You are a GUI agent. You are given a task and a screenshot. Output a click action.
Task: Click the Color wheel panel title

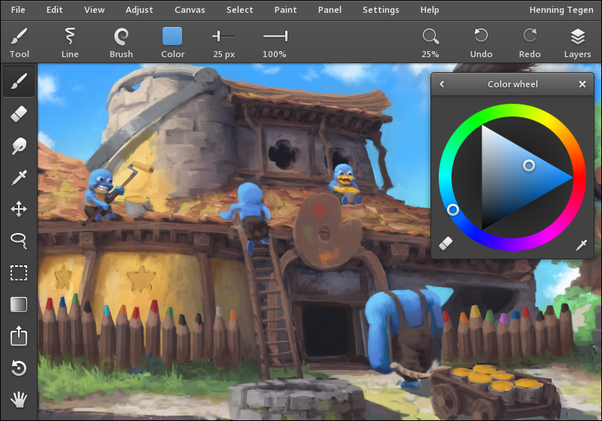tap(513, 84)
